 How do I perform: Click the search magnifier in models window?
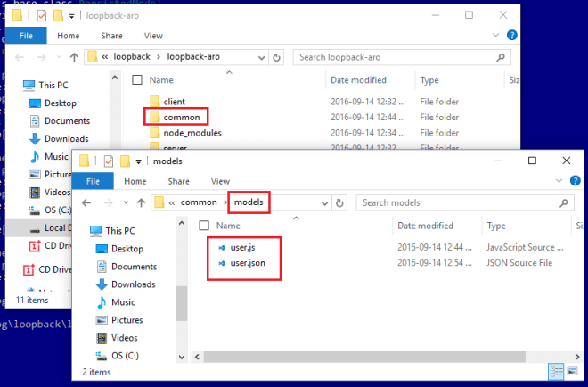tap(563, 203)
